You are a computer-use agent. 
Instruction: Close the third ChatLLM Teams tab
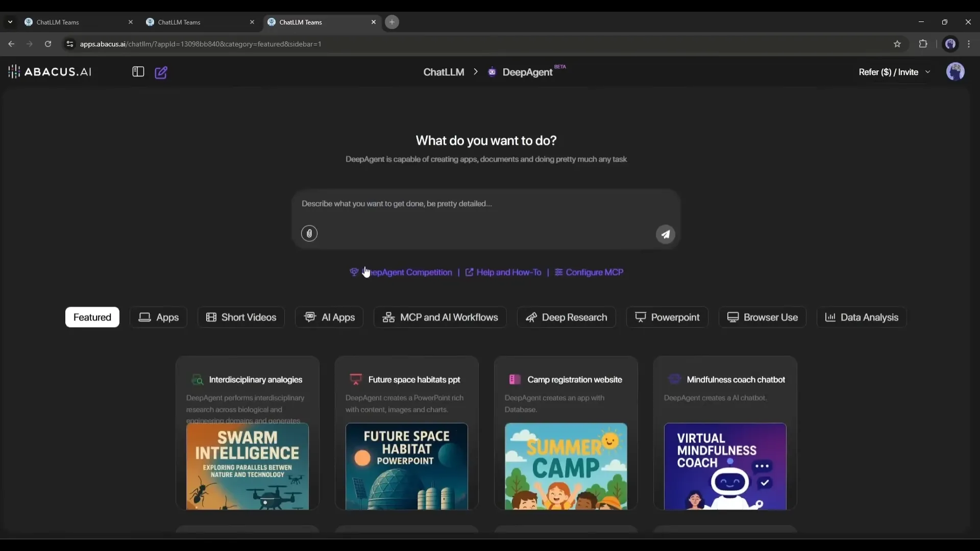click(374, 22)
